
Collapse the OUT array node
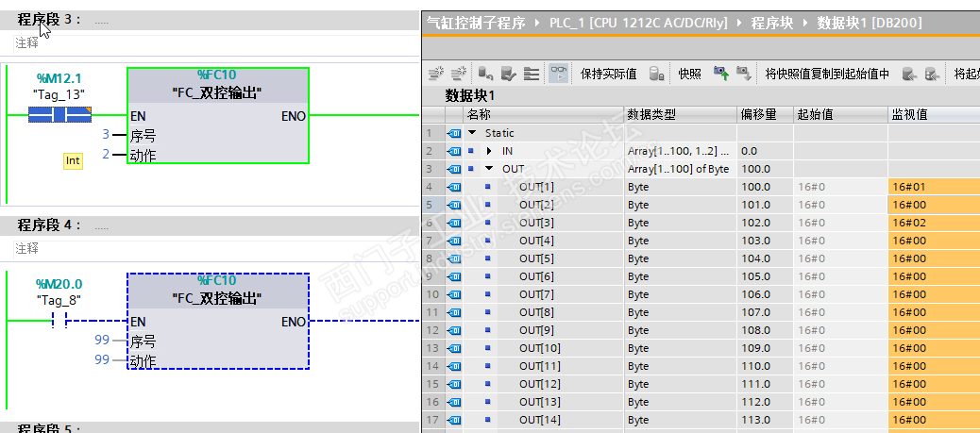(489, 169)
